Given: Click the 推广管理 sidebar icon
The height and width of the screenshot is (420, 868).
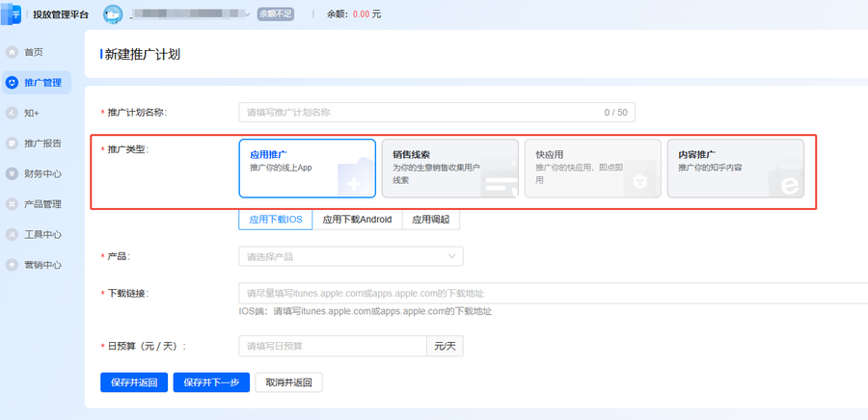Looking at the screenshot, I should [x=12, y=83].
